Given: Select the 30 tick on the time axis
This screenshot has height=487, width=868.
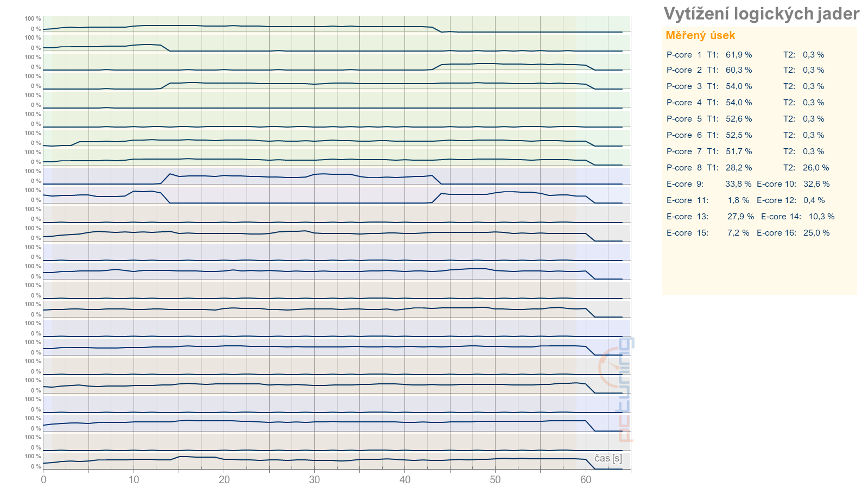Looking at the screenshot, I should coord(314,480).
